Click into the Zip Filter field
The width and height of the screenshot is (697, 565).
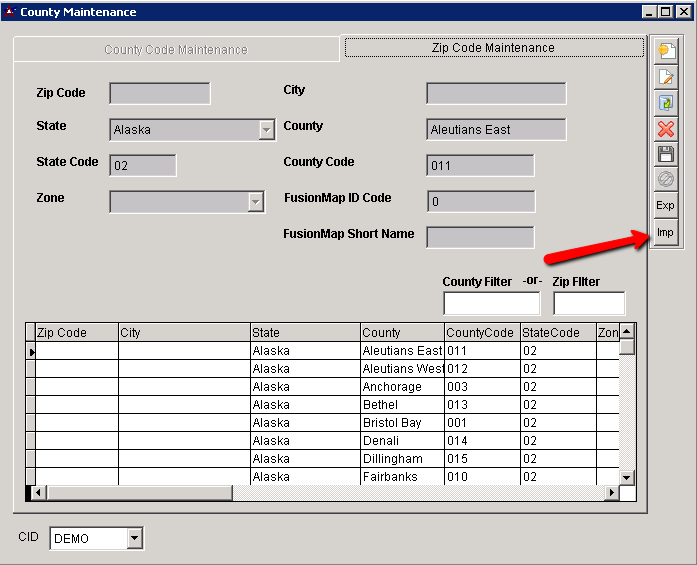point(588,304)
